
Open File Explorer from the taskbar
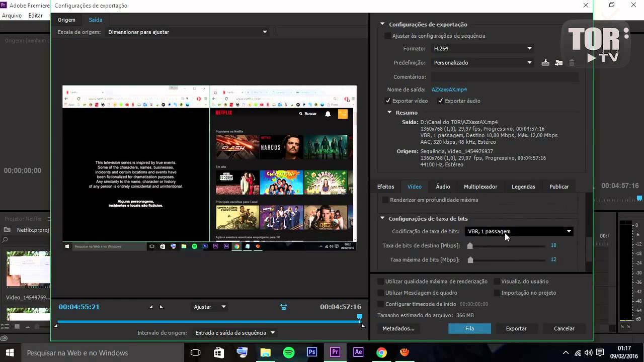click(x=265, y=352)
